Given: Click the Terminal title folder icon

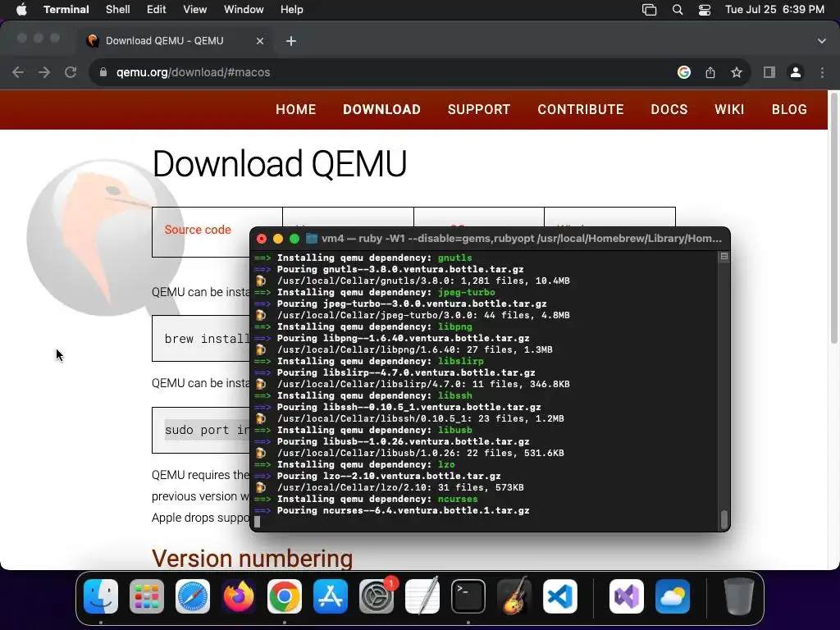Looking at the screenshot, I should coord(311,239).
